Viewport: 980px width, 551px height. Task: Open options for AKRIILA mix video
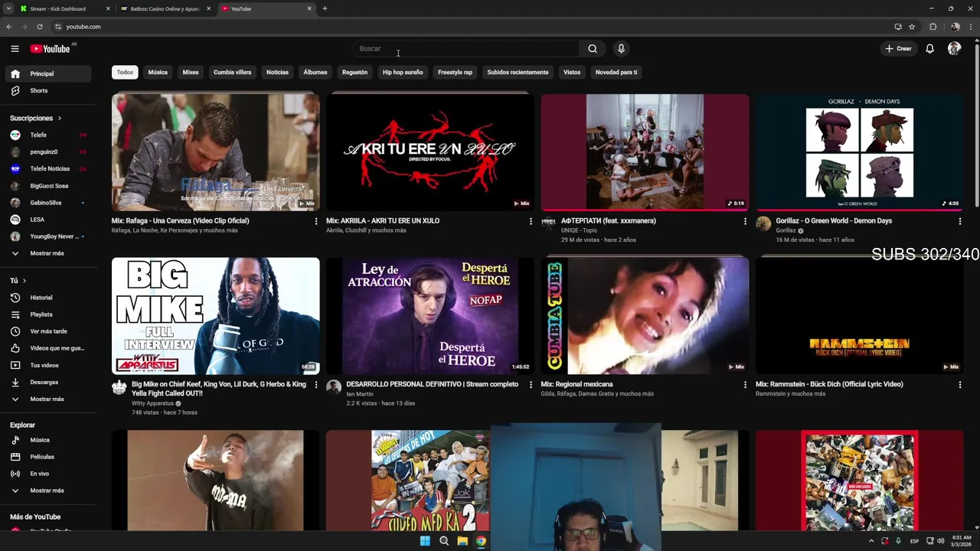pos(531,221)
